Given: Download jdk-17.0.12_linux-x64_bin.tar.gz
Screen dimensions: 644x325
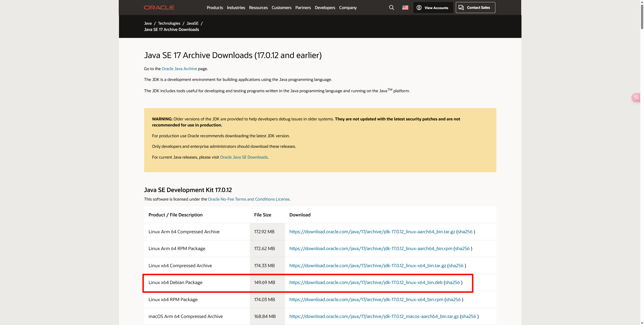Looking at the screenshot, I should 368,266.
